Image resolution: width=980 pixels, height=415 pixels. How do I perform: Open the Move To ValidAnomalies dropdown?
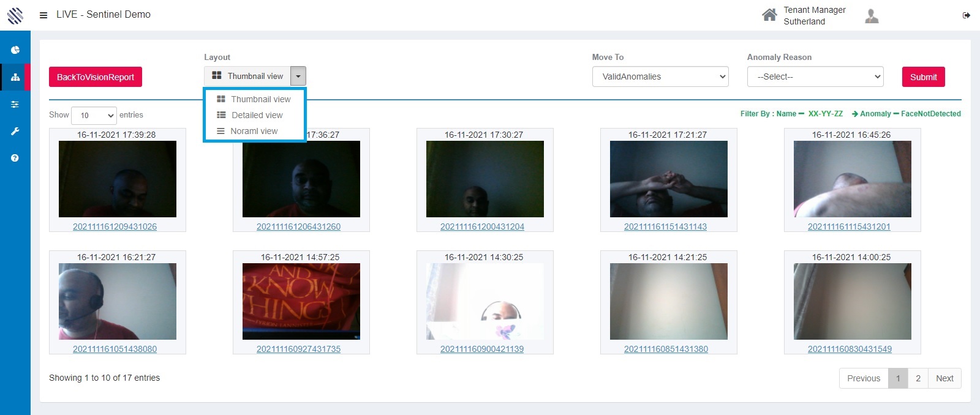point(660,77)
